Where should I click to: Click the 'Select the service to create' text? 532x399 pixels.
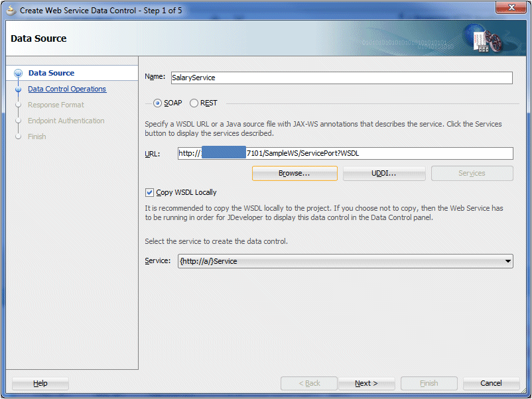tap(216, 241)
